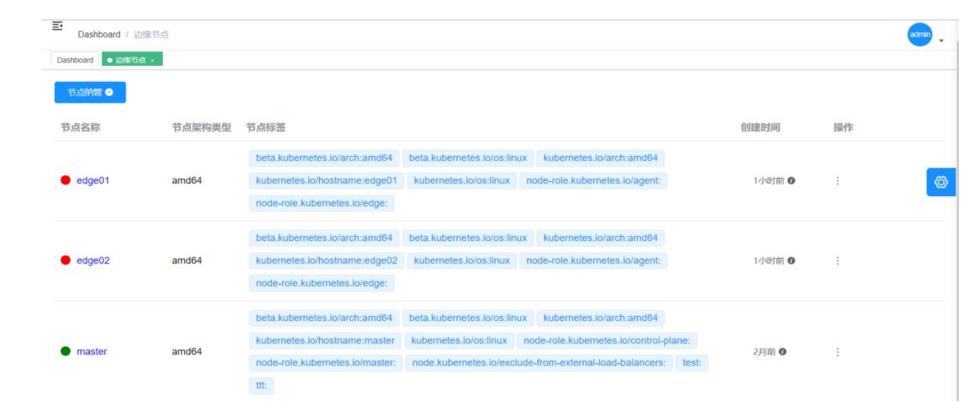Click edge01's beta.kubernetes.io/os:linux tag

point(468,158)
